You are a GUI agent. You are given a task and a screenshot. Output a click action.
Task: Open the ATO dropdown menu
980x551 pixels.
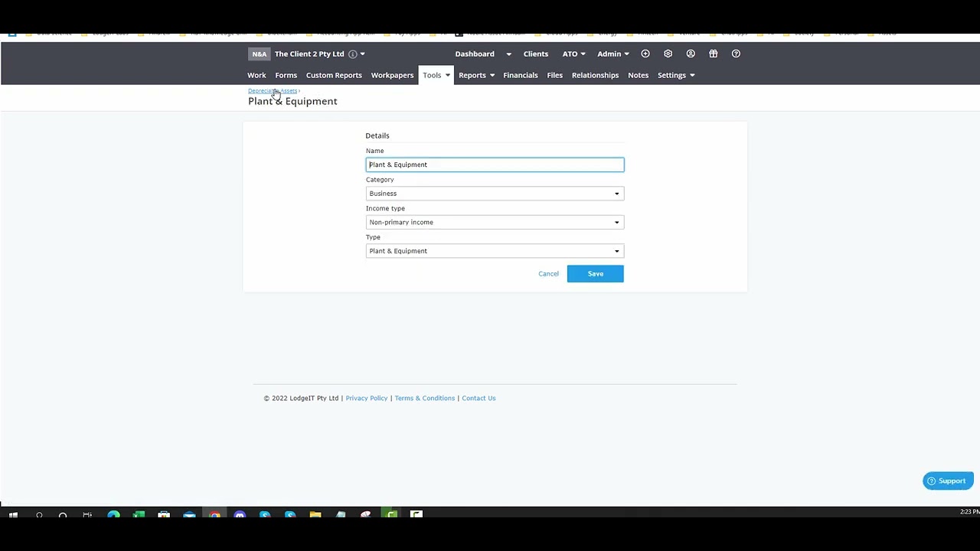pyautogui.click(x=574, y=54)
